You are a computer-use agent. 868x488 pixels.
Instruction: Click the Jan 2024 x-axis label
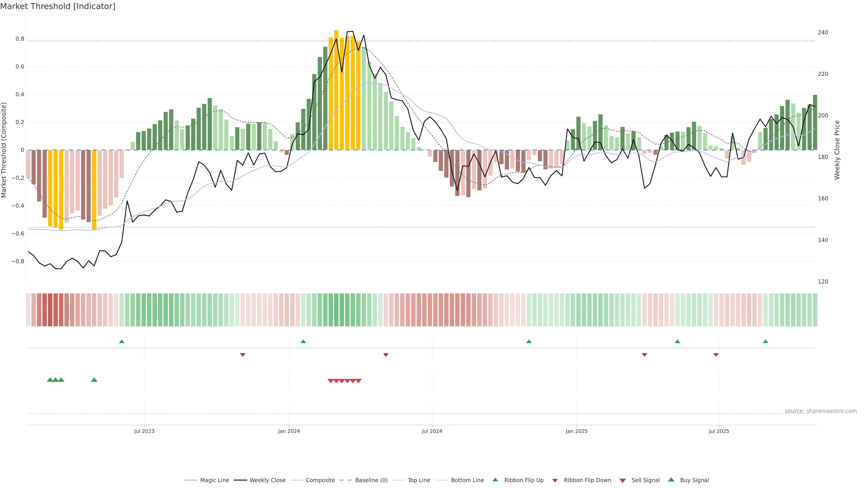(289, 431)
